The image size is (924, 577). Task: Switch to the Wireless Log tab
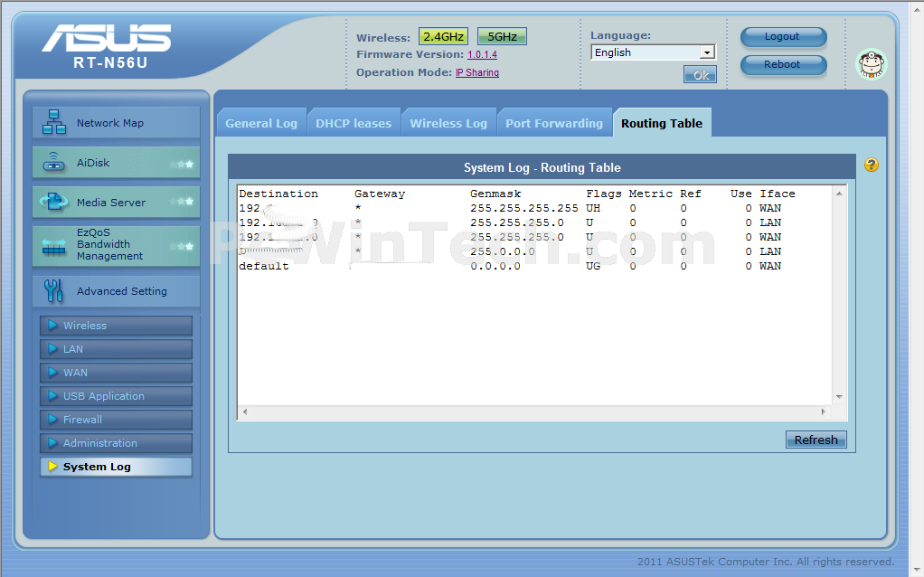448,123
